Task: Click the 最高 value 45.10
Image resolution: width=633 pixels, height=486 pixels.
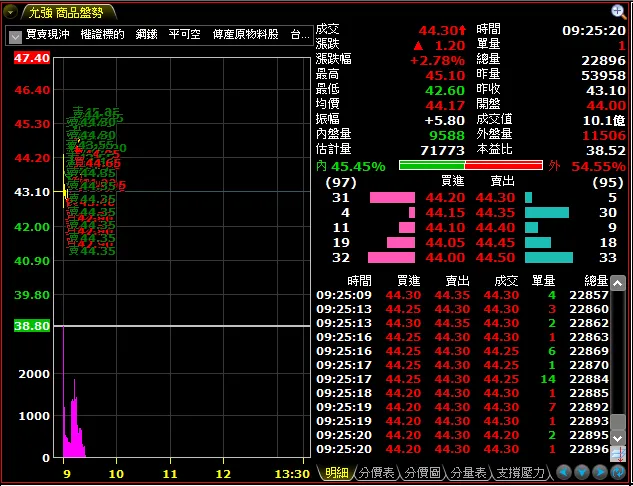Action: 445,75
